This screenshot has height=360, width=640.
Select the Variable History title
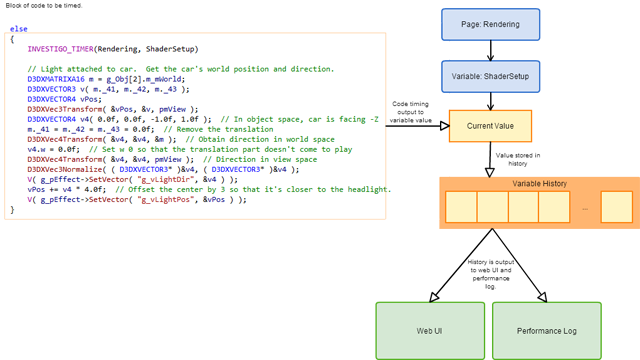pos(540,184)
